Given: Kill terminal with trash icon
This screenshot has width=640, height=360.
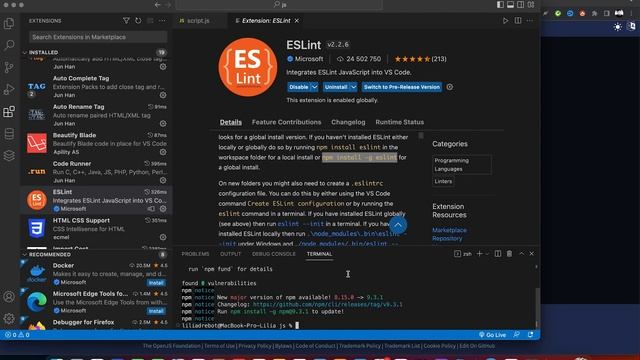Looking at the screenshot, I should 509,253.
